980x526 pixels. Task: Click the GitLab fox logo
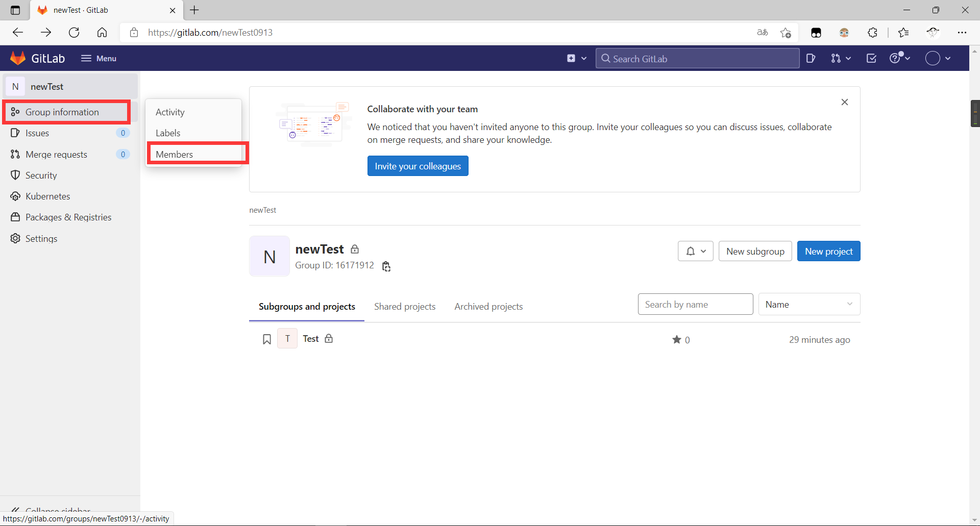(18, 58)
